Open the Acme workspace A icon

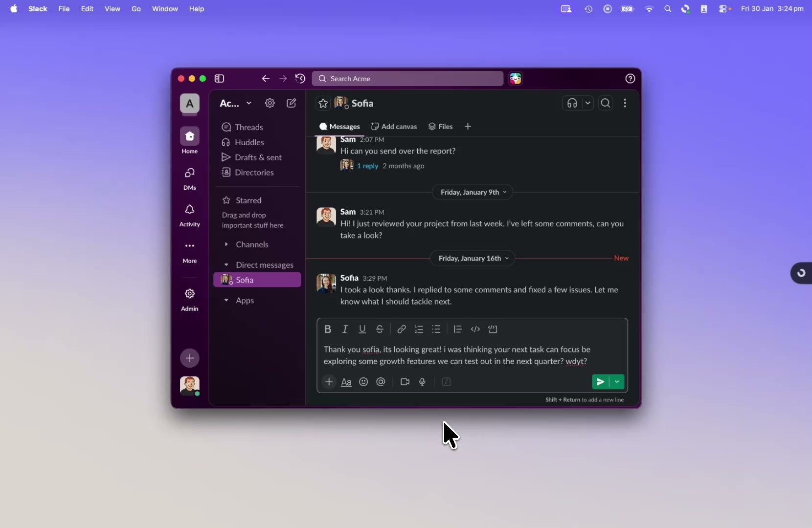tap(190, 104)
